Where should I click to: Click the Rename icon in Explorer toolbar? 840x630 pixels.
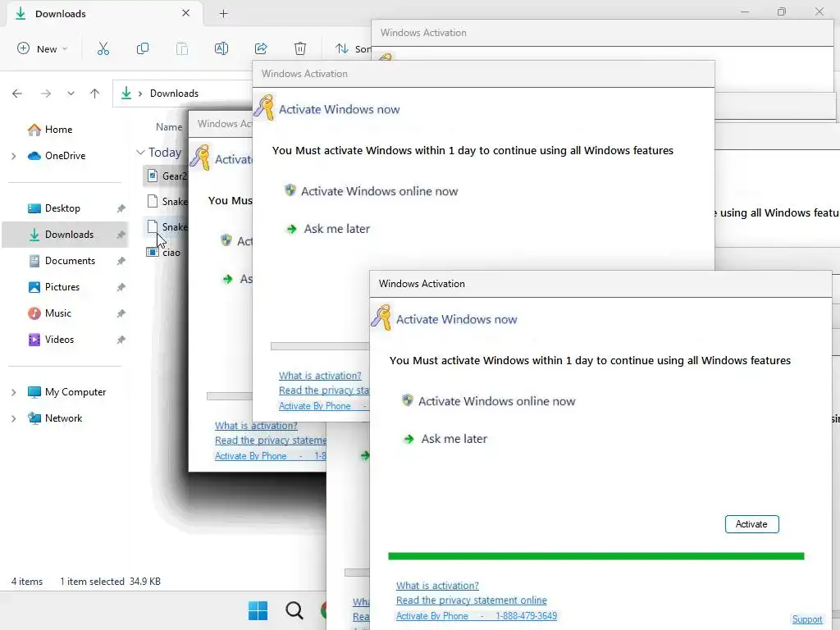tap(221, 48)
